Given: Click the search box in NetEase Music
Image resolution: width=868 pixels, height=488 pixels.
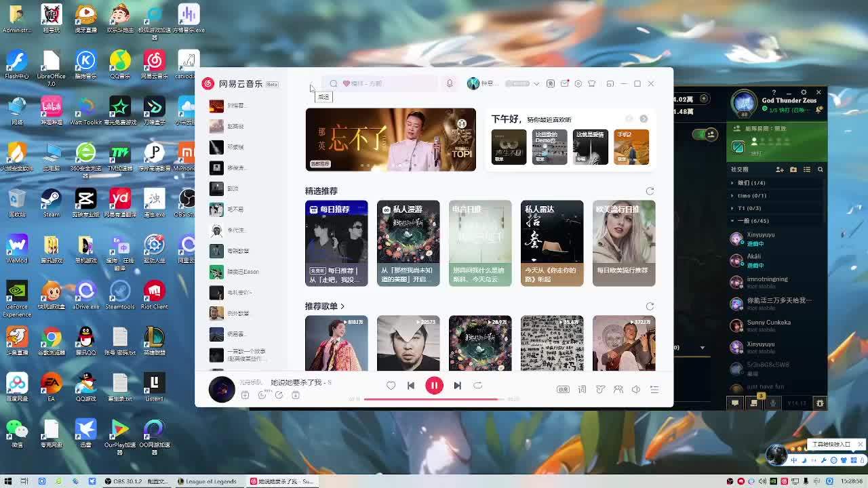Looking at the screenshot, I should 380,83.
